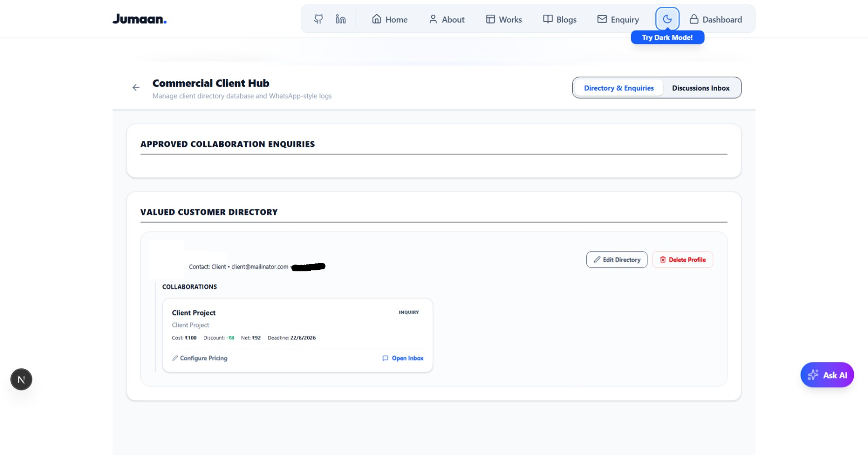Click the Approved Collaboration Enquiries heading
Image resolution: width=868 pixels, height=455 pixels.
pos(227,144)
